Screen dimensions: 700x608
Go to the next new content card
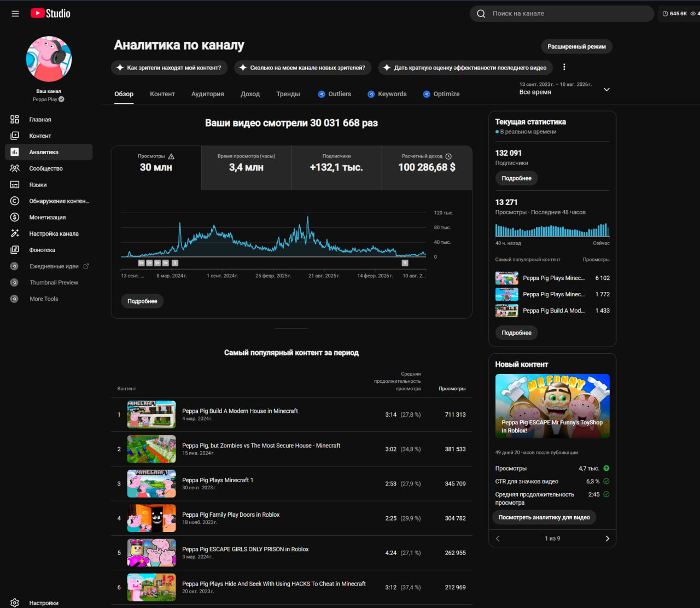click(607, 539)
